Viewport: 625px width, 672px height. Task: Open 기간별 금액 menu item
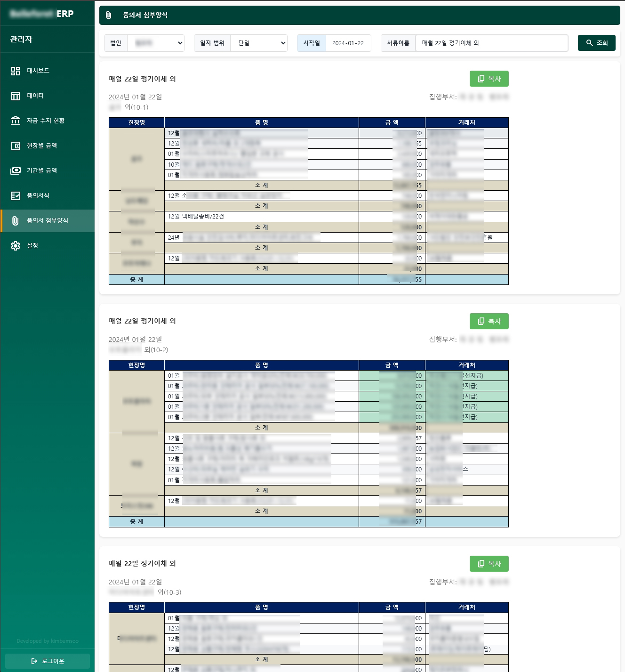[48, 170]
